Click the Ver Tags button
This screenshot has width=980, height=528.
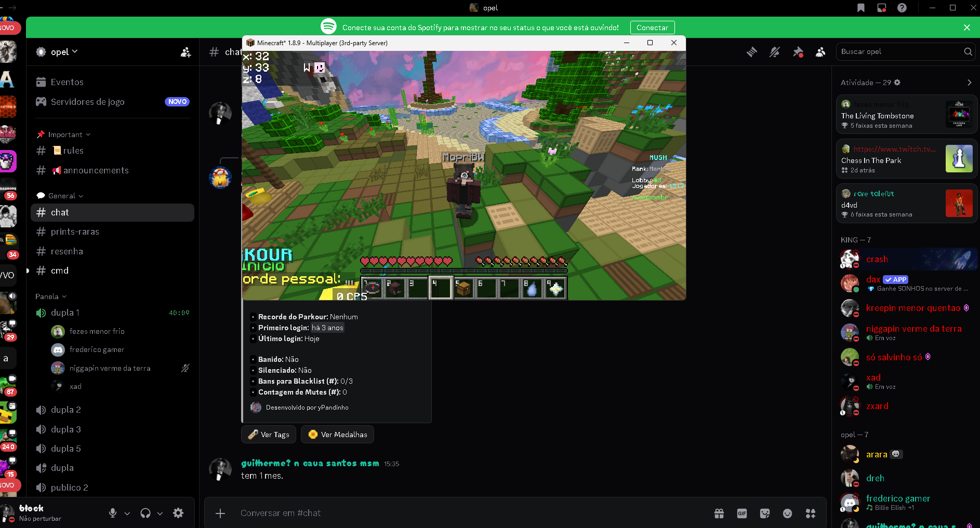click(x=269, y=435)
